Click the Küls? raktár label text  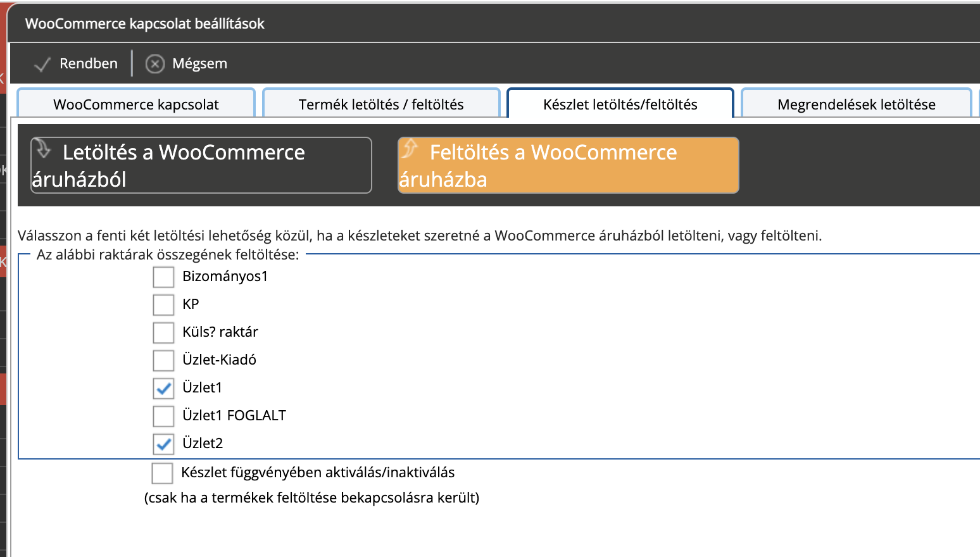(220, 332)
